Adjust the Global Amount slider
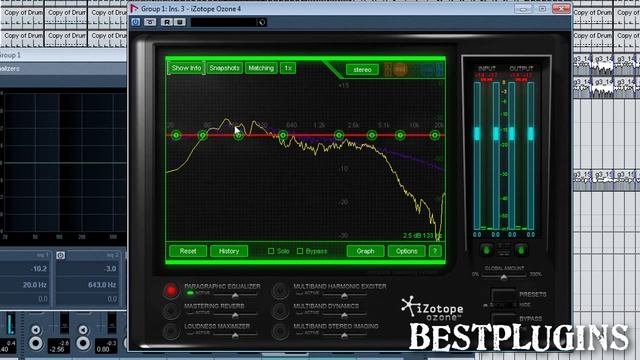 504,277
